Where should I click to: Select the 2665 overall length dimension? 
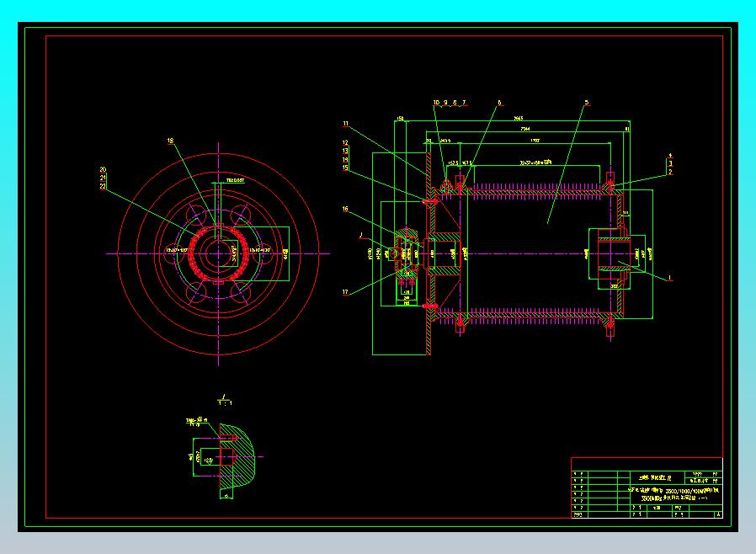coord(518,118)
